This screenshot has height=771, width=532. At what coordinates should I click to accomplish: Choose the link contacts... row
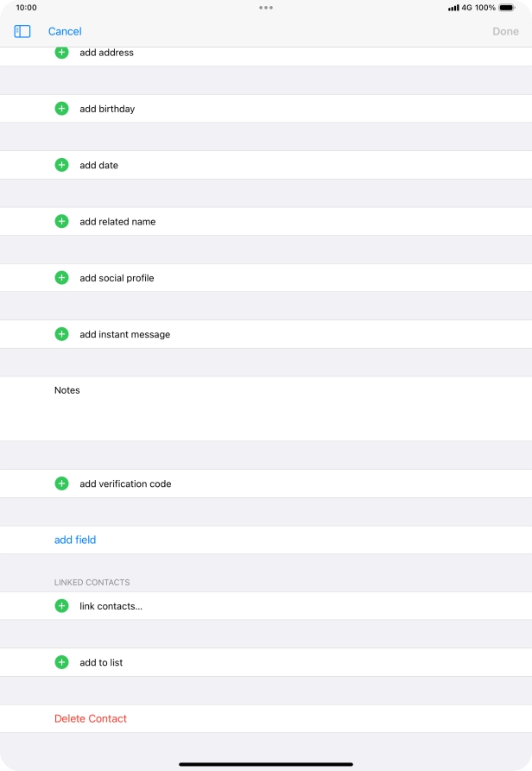(111, 606)
